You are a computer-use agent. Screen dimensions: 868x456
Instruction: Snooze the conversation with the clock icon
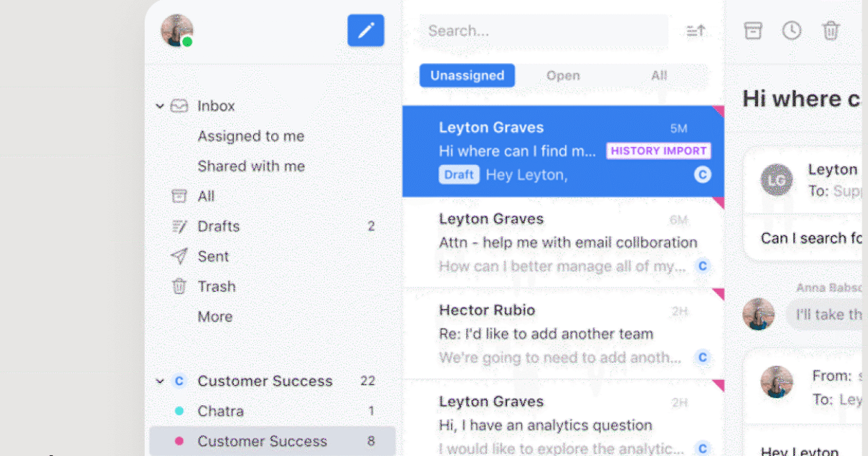(791, 30)
